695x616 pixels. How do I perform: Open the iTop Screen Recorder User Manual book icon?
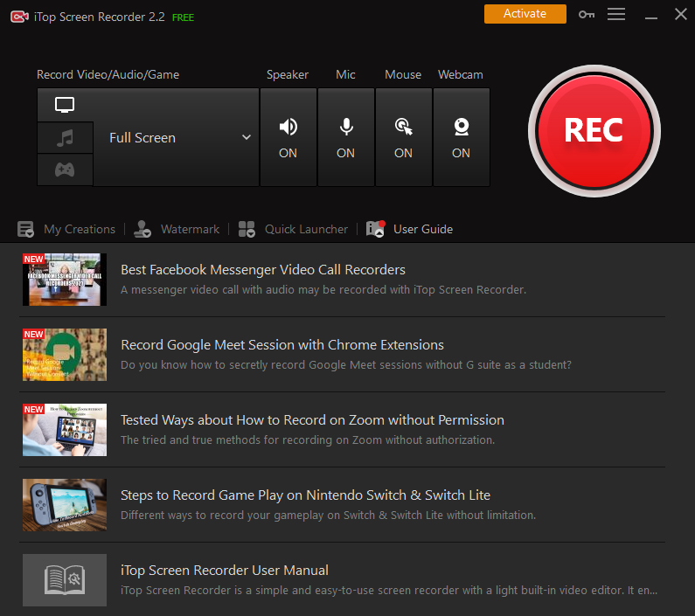point(65,580)
